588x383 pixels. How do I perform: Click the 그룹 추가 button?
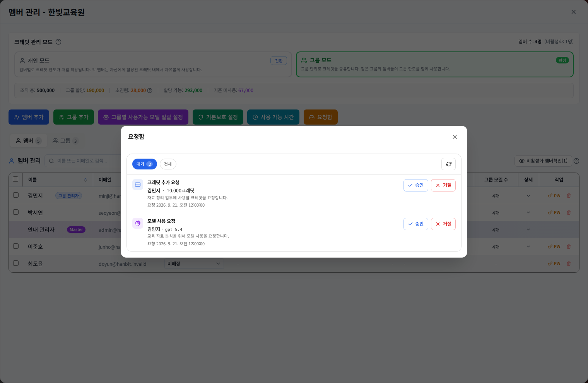click(73, 117)
